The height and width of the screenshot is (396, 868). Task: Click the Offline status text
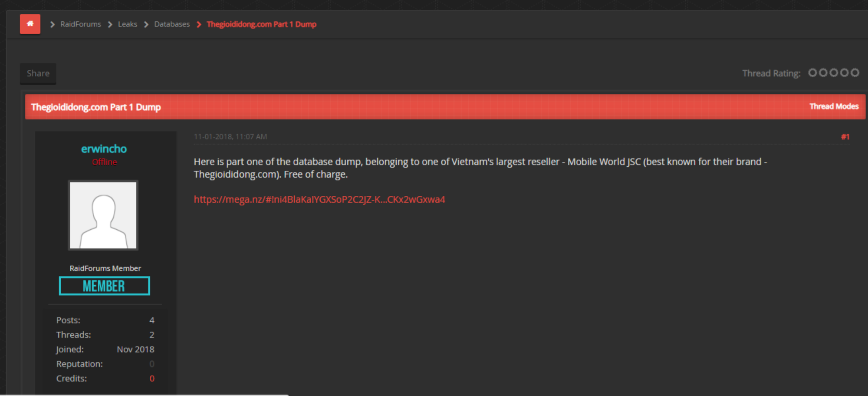coord(105,162)
